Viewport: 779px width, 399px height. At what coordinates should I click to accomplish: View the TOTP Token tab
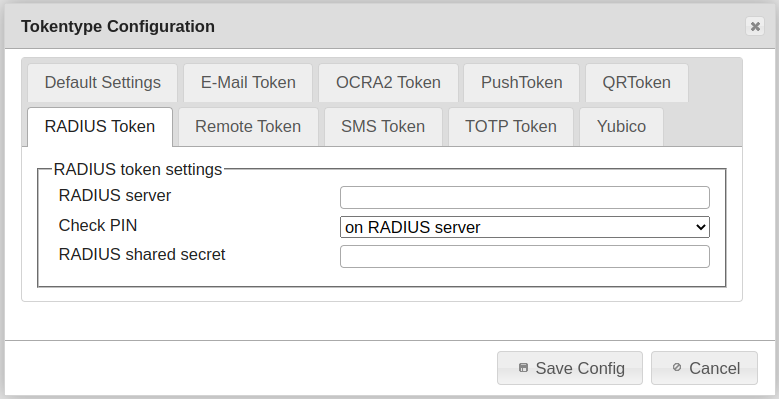click(x=511, y=127)
